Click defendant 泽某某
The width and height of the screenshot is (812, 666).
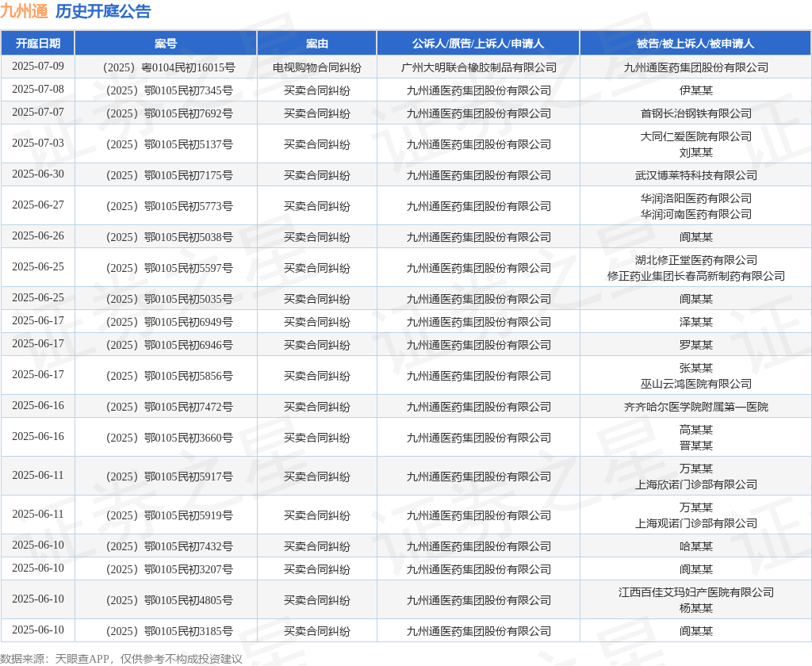[x=696, y=322]
